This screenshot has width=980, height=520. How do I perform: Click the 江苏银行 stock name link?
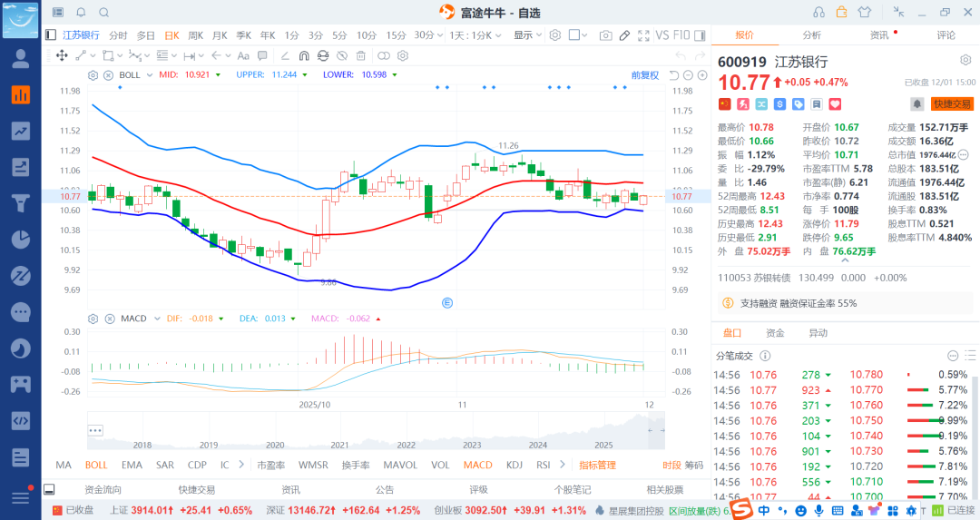pos(81,35)
